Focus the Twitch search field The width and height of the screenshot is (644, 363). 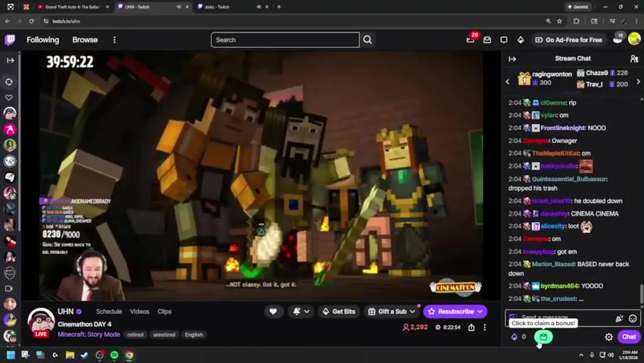click(x=285, y=40)
